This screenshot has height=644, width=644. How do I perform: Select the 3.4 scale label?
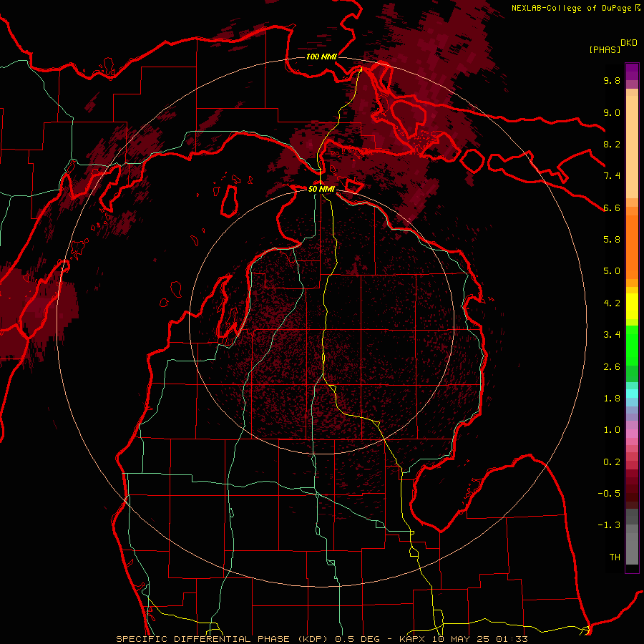(612, 335)
